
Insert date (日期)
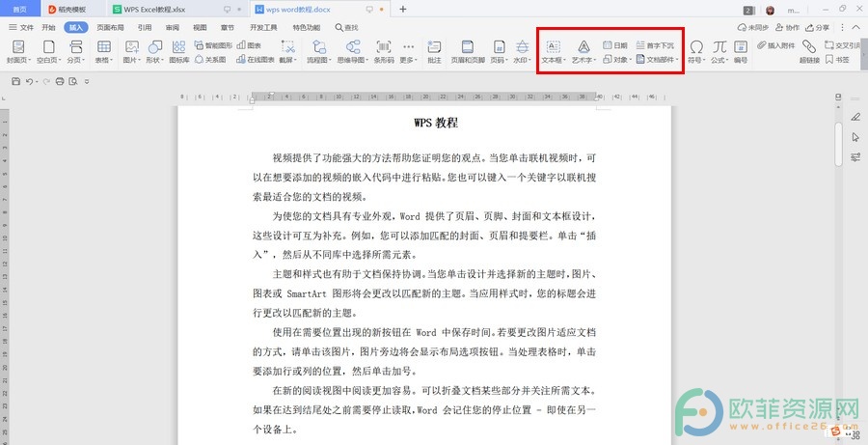[x=615, y=45]
